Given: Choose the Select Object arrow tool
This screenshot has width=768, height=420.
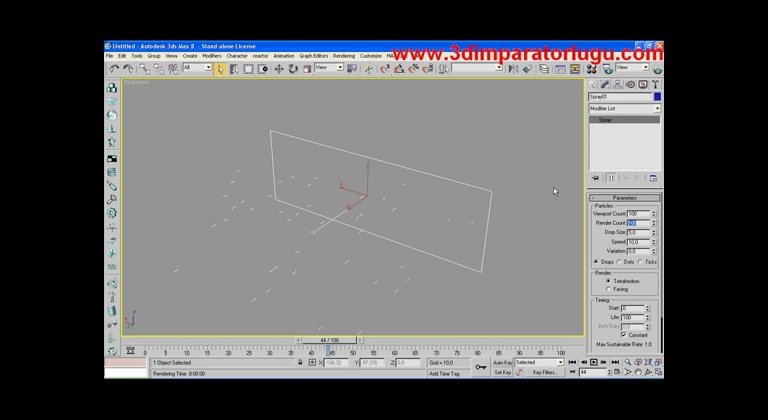Looking at the screenshot, I should coord(220,69).
